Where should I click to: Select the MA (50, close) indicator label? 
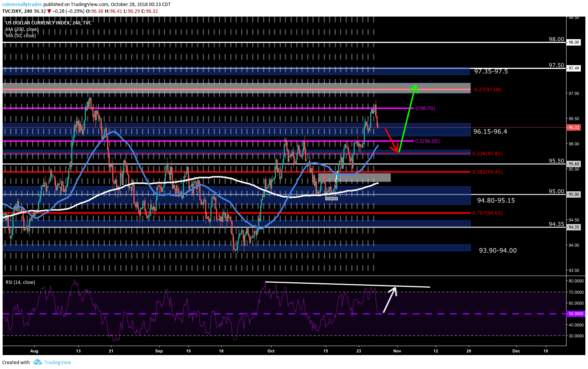20,36
